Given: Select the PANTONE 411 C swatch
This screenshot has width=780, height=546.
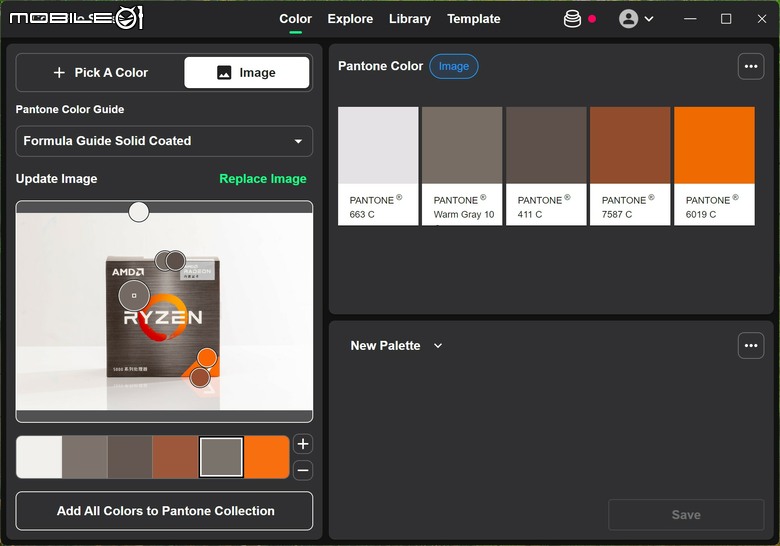Looking at the screenshot, I should click(x=546, y=166).
